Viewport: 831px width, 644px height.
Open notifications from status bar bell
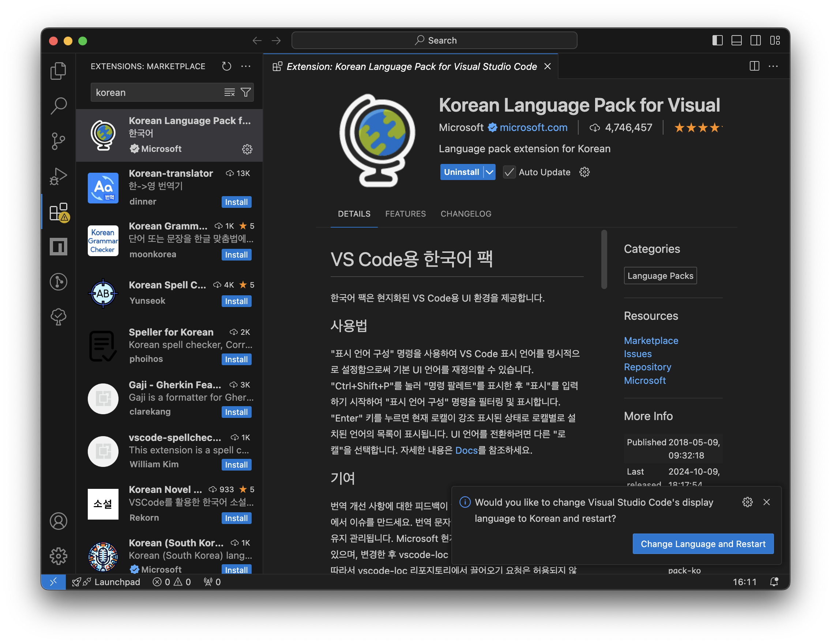(774, 581)
